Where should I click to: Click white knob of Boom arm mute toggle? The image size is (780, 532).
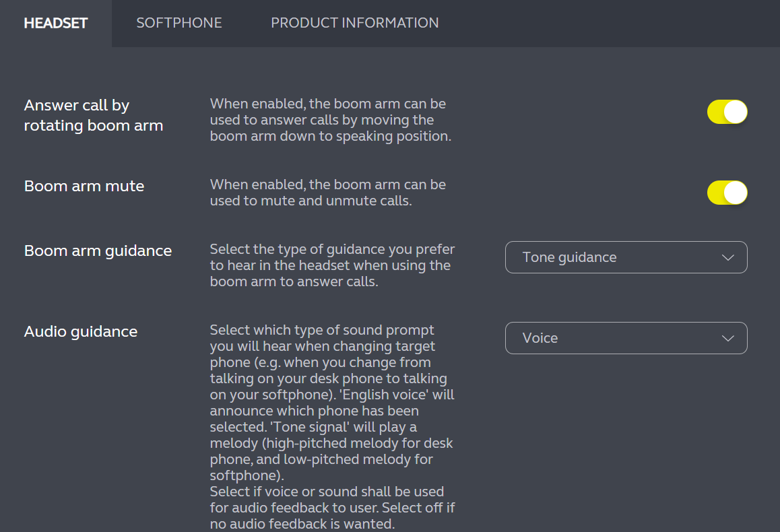coord(736,193)
